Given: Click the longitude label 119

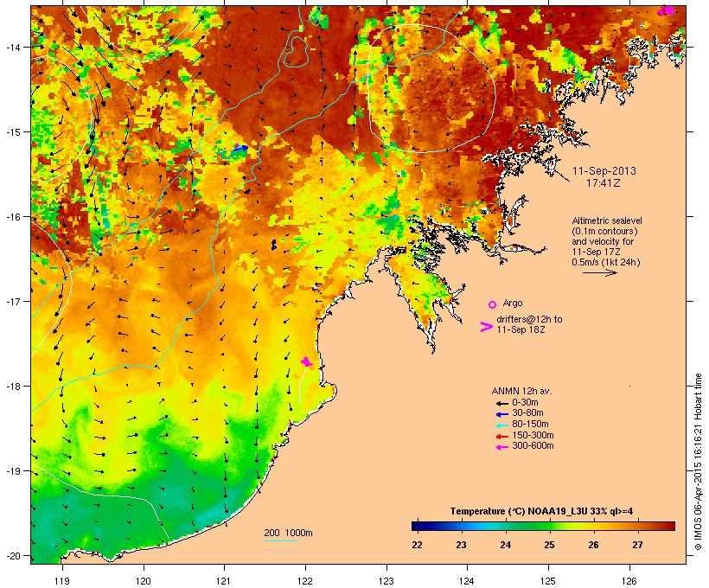Looking at the screenshot, I should click(x=62, y=581).
